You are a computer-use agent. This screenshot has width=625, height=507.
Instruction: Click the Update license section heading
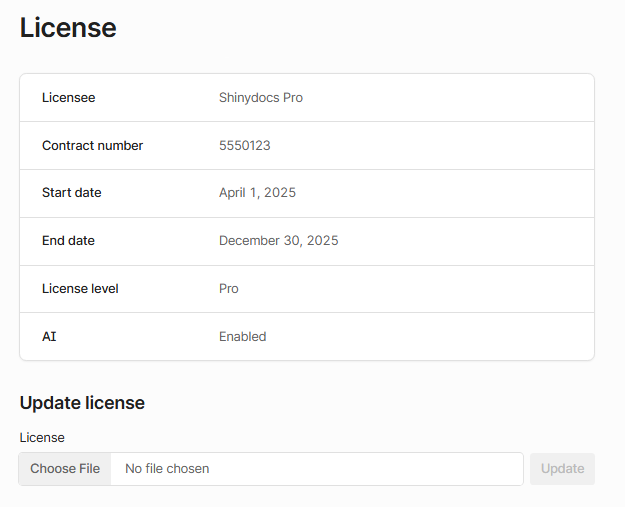tap(82, 403)
